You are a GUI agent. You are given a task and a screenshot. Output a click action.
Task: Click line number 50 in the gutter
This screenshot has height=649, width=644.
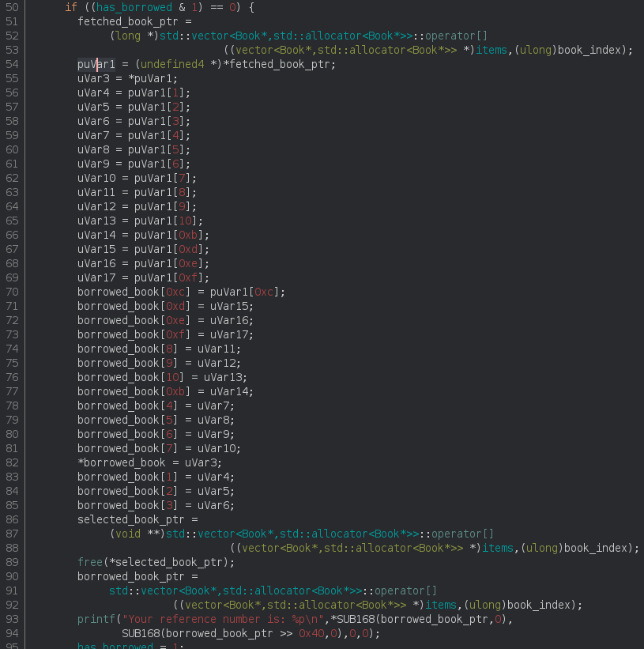pyautogui.click(x=12, y=7)
